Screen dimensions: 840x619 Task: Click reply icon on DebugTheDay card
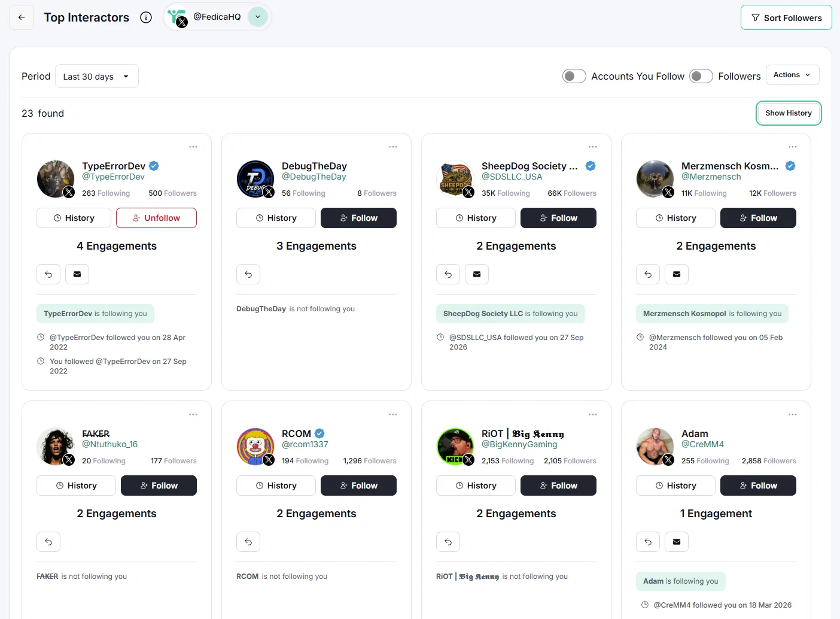coord(248,274)
